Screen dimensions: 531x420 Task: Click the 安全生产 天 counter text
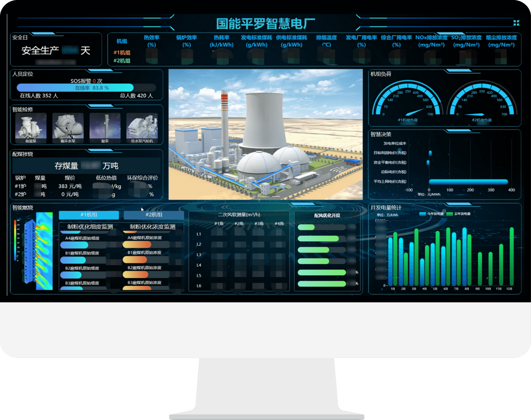pyautogui.click(x=56, y=50)
